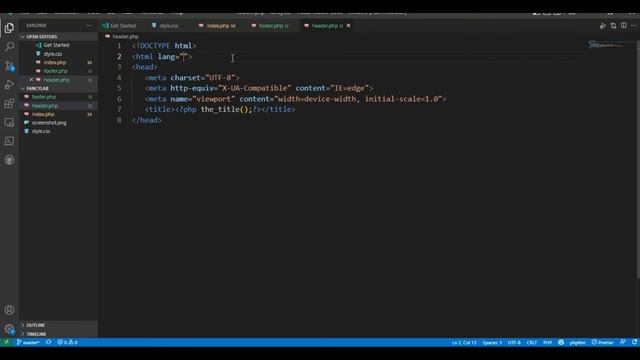
Task: Open header.php in FANCYLAB folder
Action: click(44, 105)
